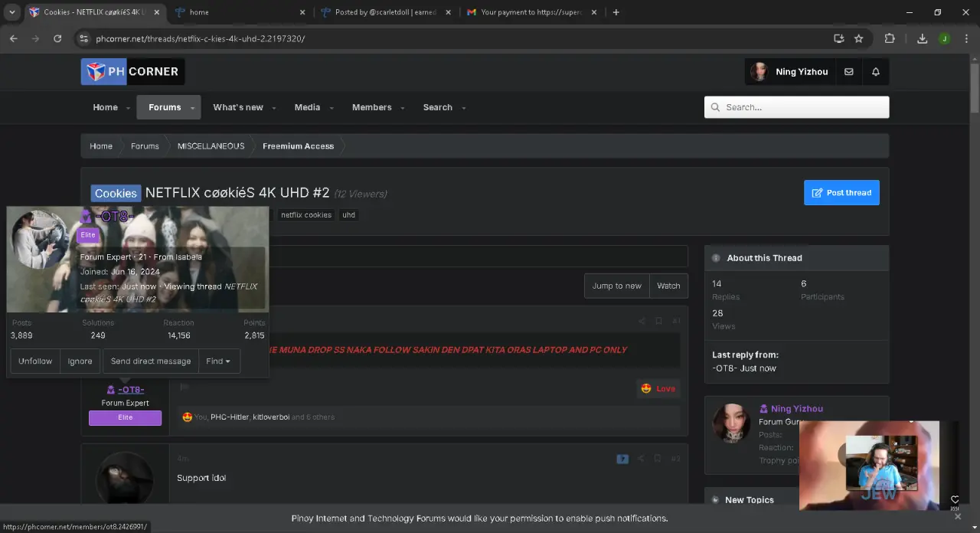Toggle Watch for this thread

coord(668,286)
